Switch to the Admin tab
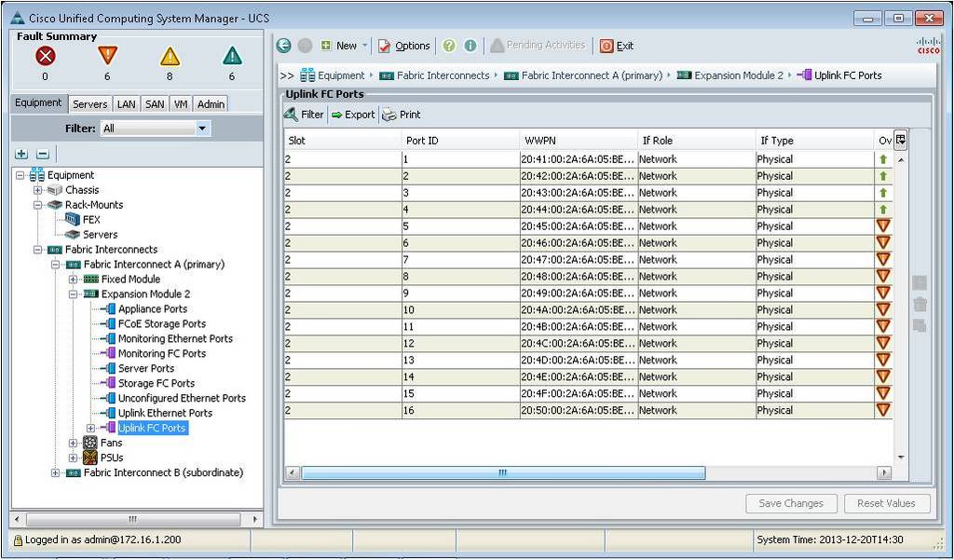Viewport: 954px width, 560px height. pyautogui.click(x=211, y=104)
